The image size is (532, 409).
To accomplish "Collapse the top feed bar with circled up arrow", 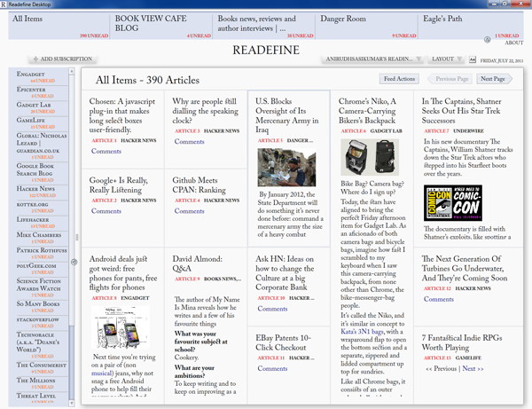I will tap(487, 40).
